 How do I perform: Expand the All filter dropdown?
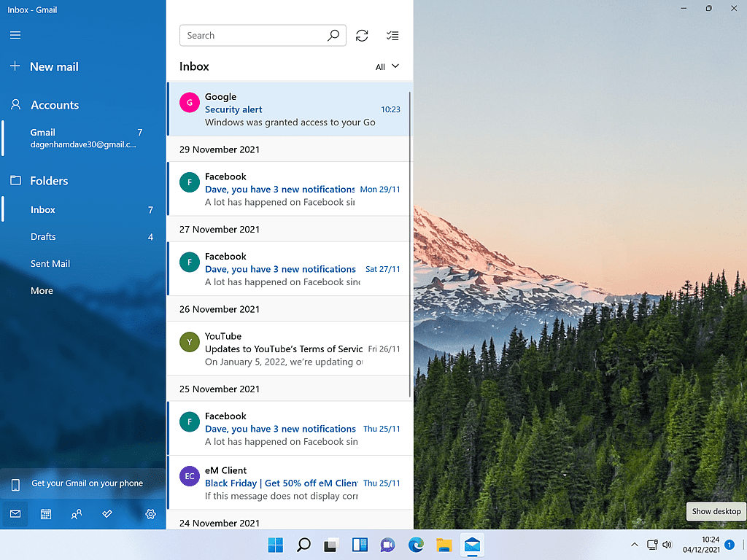[x=387, y=66]
